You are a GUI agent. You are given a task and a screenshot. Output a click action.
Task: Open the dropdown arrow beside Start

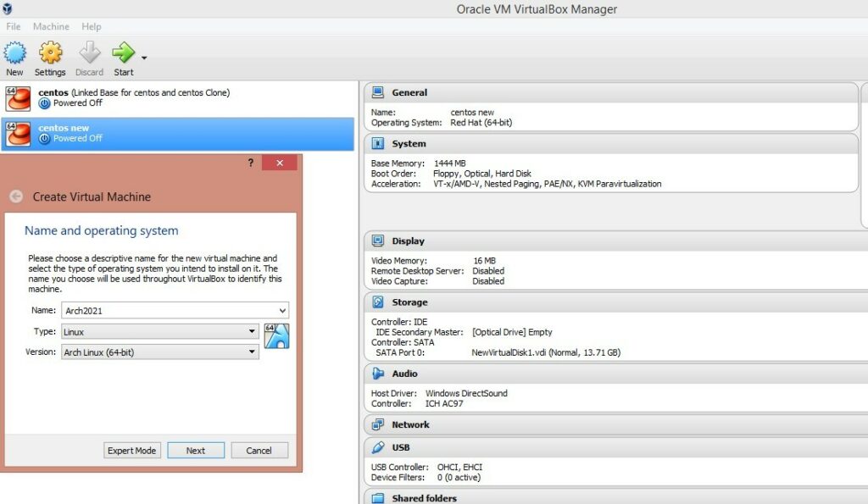click(144, 58)
